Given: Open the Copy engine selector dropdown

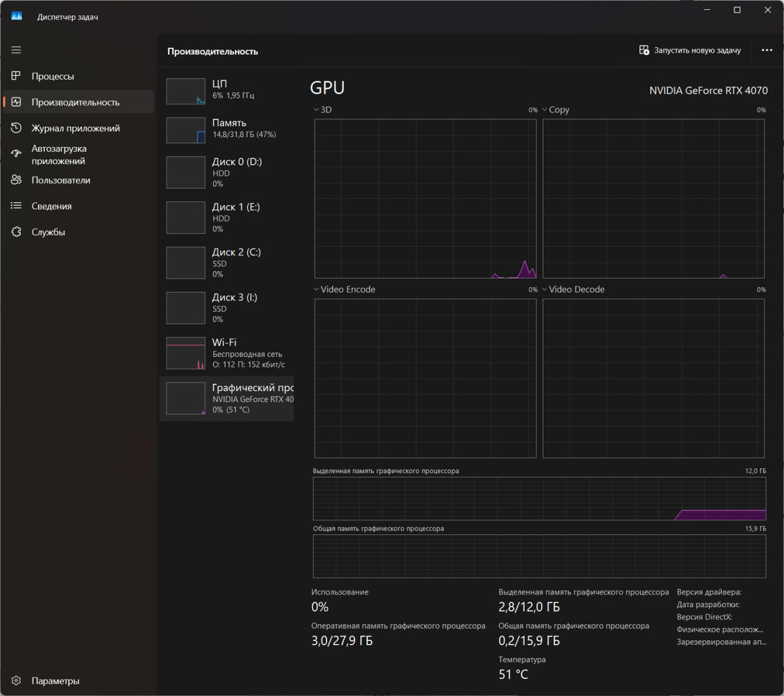Looking at the screenshot, I should point(556,110).
